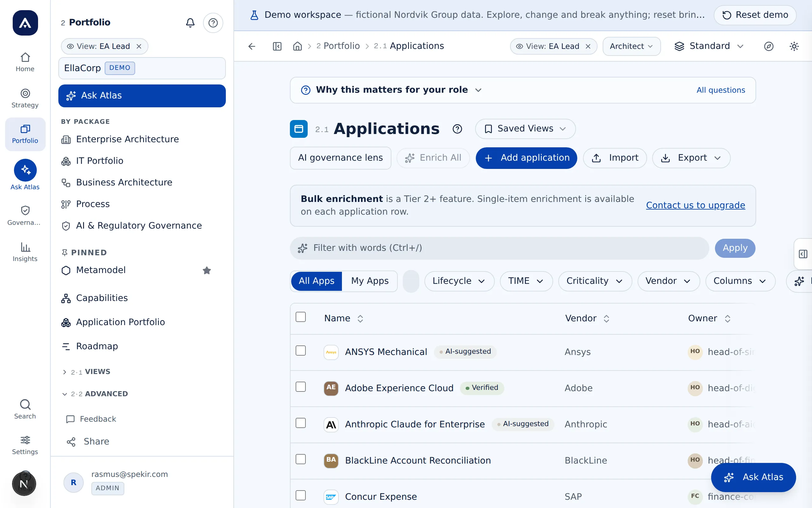The width and height of the screenshot is (812, 508).
Task: Check ANSYS Mechanical row checkbox
Action: coord(301,351)
